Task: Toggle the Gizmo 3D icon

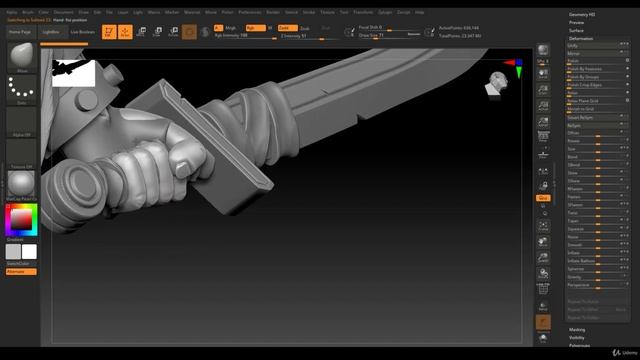Action: (189, 32)
